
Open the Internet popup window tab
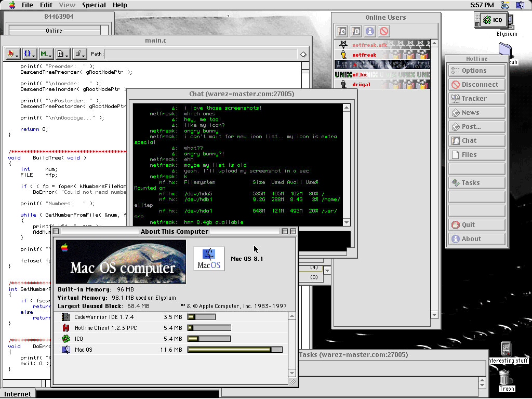18,394
